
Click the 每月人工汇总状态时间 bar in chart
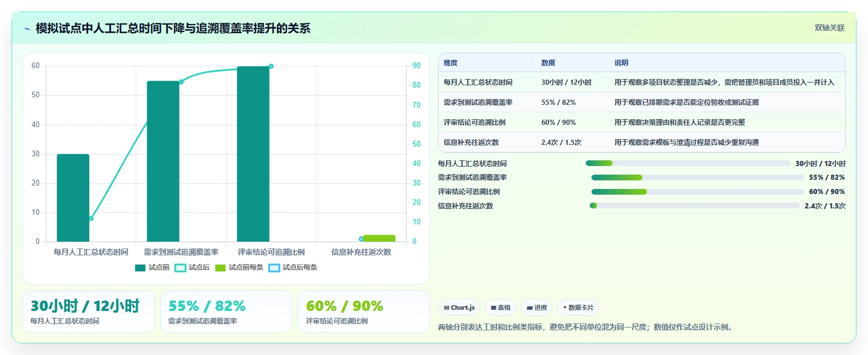pos(73,198)
